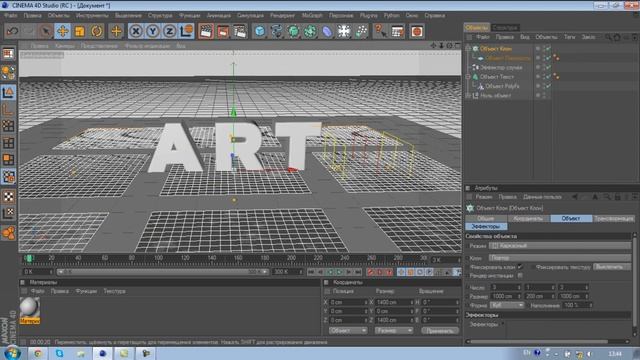640x360 pixels.
Task: Choose the live selection arrow tool
Action: pos(46,31)
